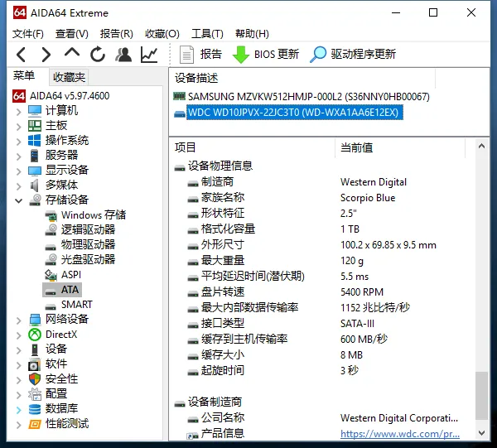Open the wdc.com product info link
The image size is (497, 448).
click(x=400, y=433)
